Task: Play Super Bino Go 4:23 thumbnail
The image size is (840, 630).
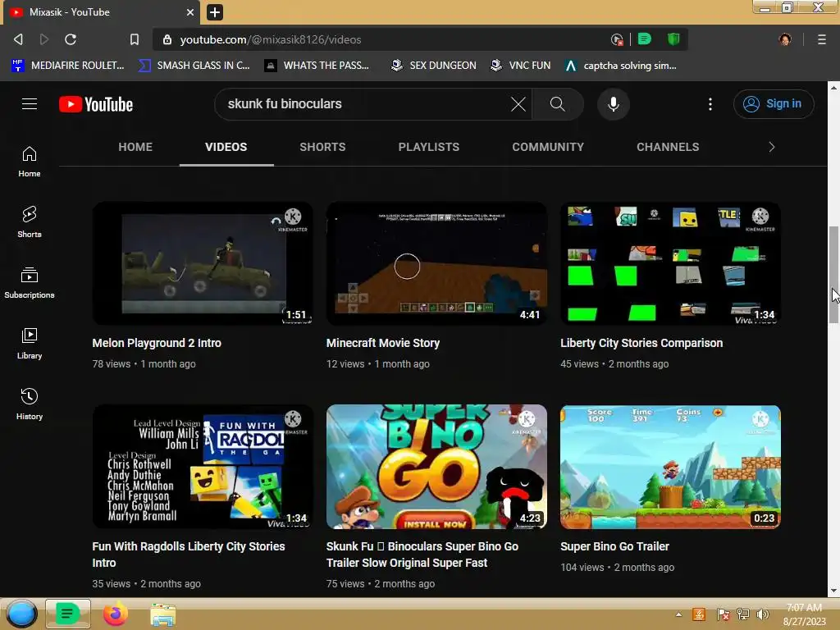Action: click(x=436, y=467)
